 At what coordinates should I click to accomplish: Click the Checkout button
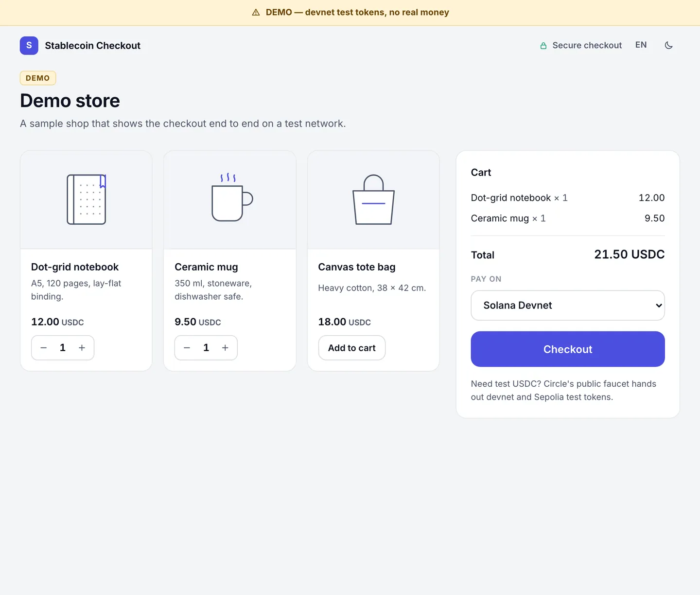(x=568, y=349)
